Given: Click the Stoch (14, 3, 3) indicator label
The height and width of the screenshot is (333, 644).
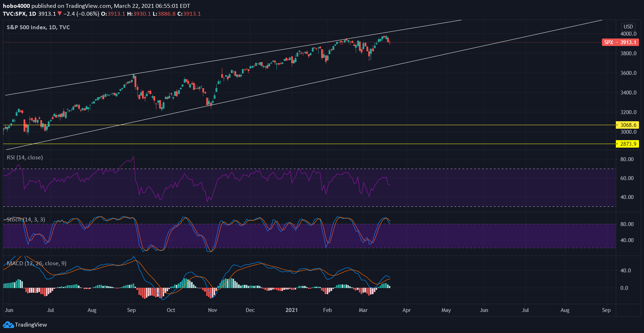Looking at the screenshot, I should pos(26,220).
